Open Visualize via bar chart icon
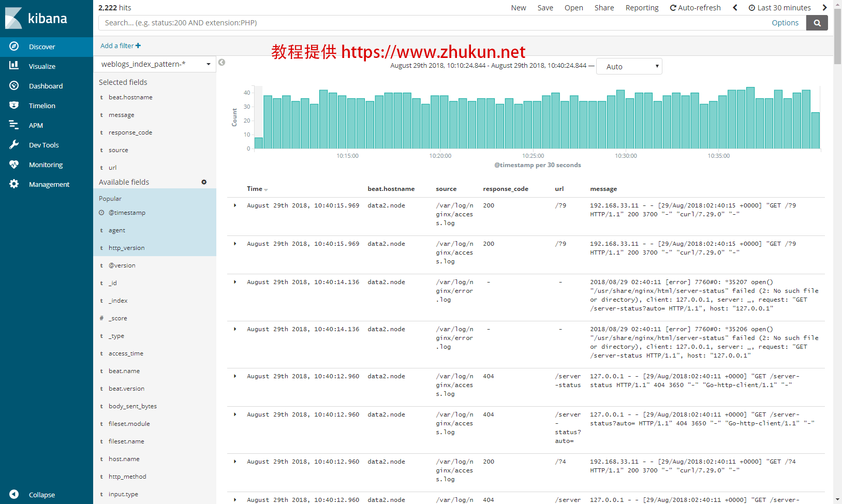 point(14,66)
